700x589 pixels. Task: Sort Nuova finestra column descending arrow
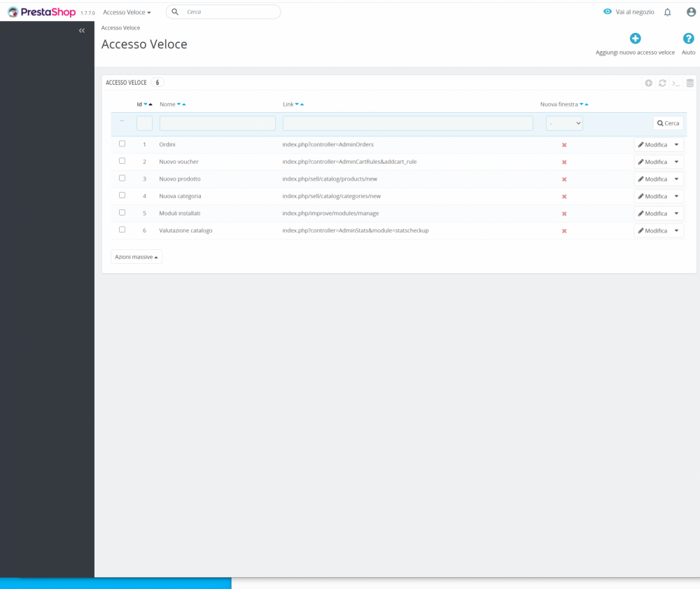click(581, 104)
